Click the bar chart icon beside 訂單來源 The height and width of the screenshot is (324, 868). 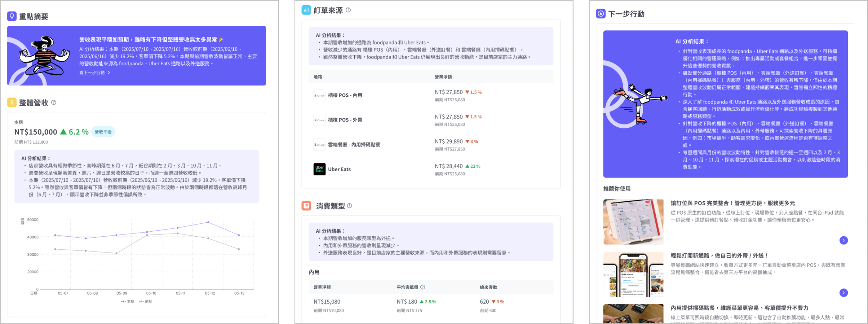click(306, 10)
